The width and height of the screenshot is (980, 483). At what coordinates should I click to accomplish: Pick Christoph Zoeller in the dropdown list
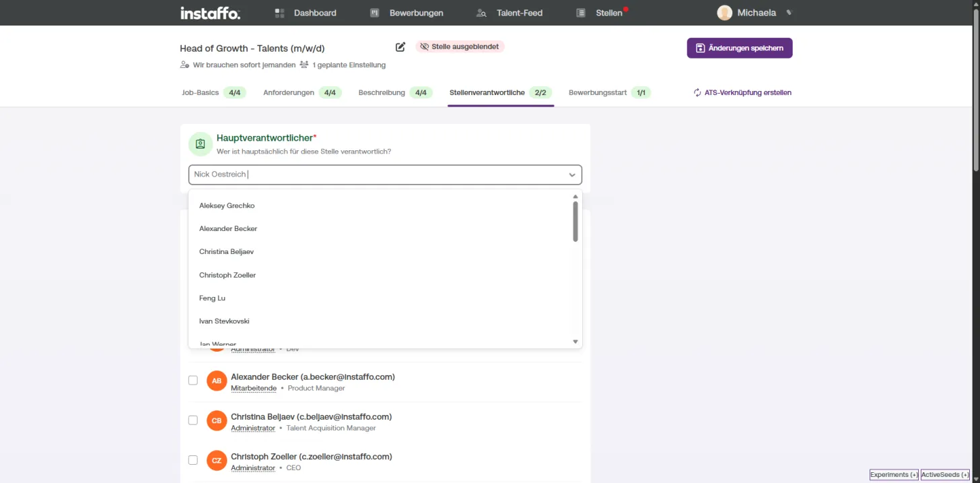pyautogui.click(x=380, y=275)
